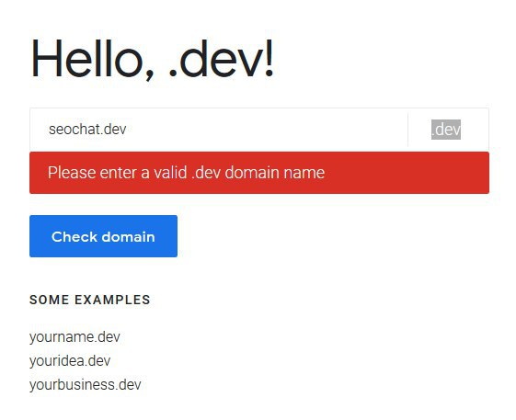516x420 pixels.
Task: Select the yourname.dev example
Action: point(75,337)
